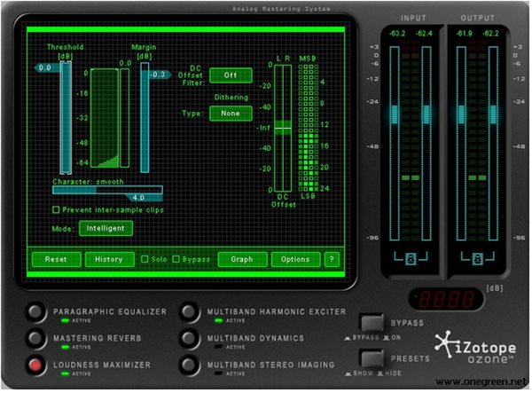The image size is (532, 393).
Task: Open the Mode selector showing Intelligent
Action: pyautogui.click(x=106, y=228)
